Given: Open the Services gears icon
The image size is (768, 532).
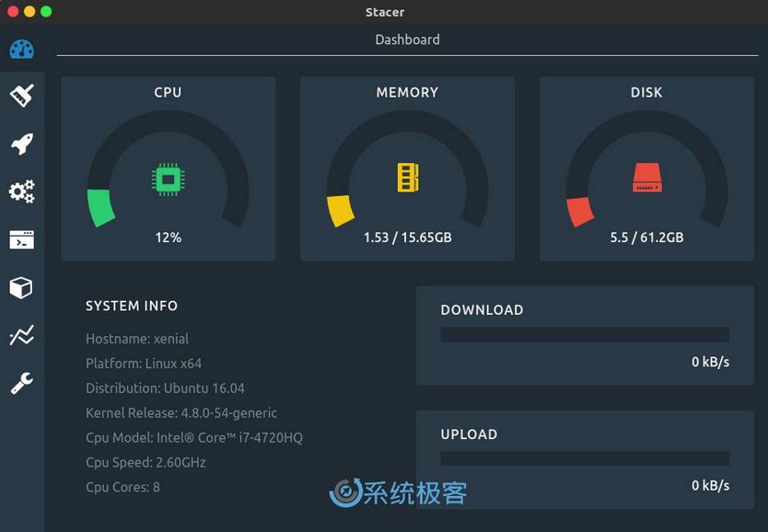Looking at the screenshot, I should coord(21,191).
